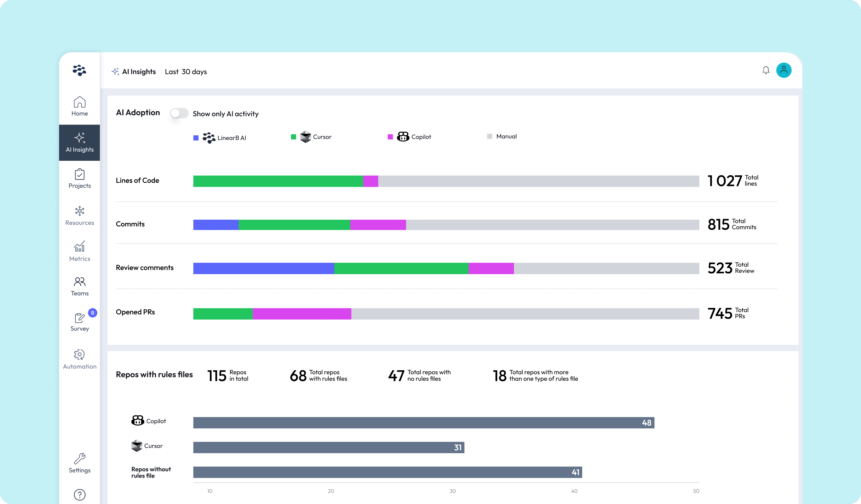The height and width of the screenshot is (504, 861).
Task: Select the Copilot bar showing 48 repos
Action: tap(424, 422)
